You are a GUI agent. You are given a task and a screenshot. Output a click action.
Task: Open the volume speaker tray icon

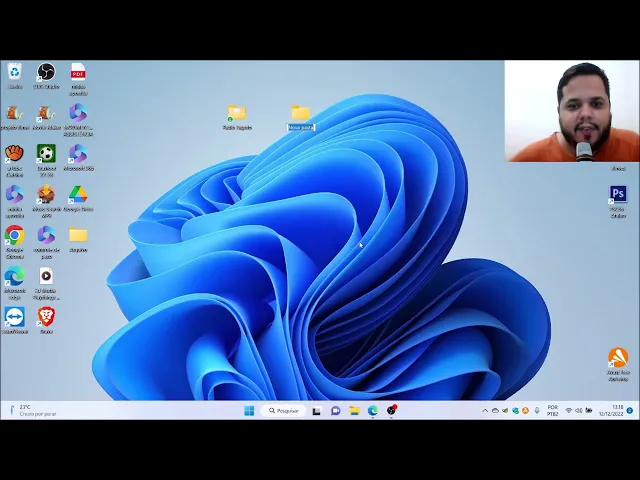[x=578, y=411]
